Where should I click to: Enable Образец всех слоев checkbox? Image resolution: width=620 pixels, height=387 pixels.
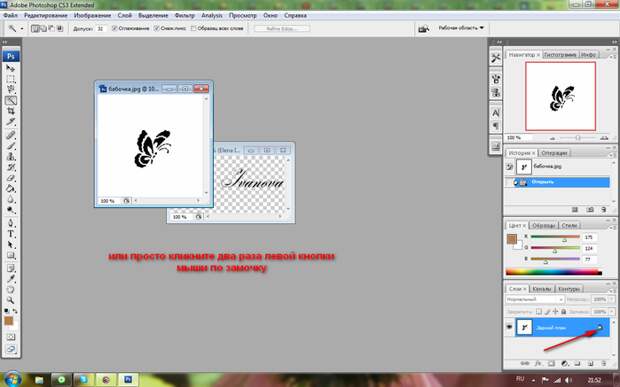click(x=193, y=28)
